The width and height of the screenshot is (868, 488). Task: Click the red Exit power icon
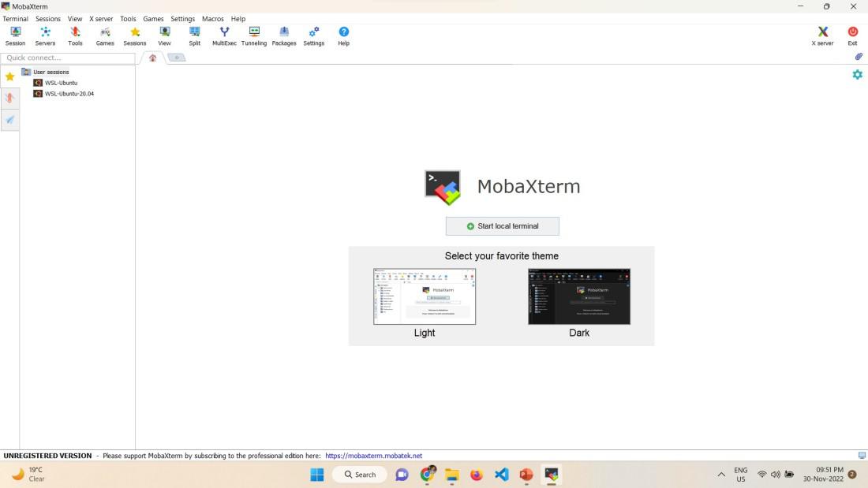pyautogui.click(x=852, y=36)
